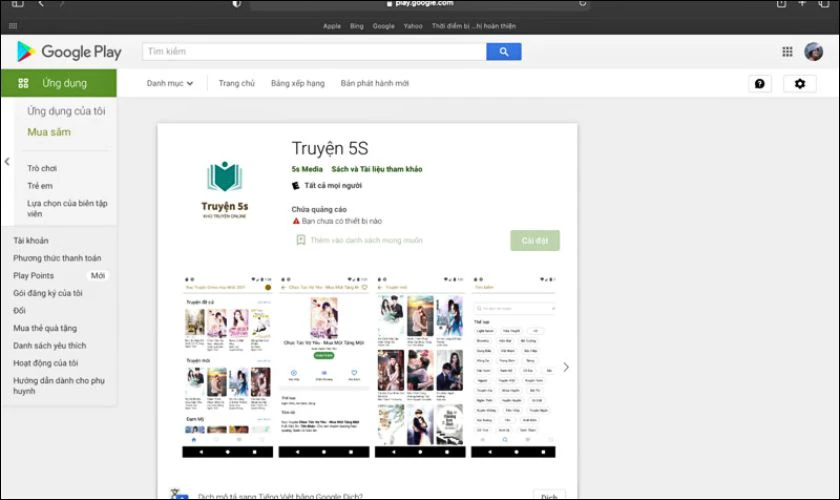The height and width of the screenshot is (500, 840).
Task: Click the Safari reload page icon
Action: click(x=582, y=3)
